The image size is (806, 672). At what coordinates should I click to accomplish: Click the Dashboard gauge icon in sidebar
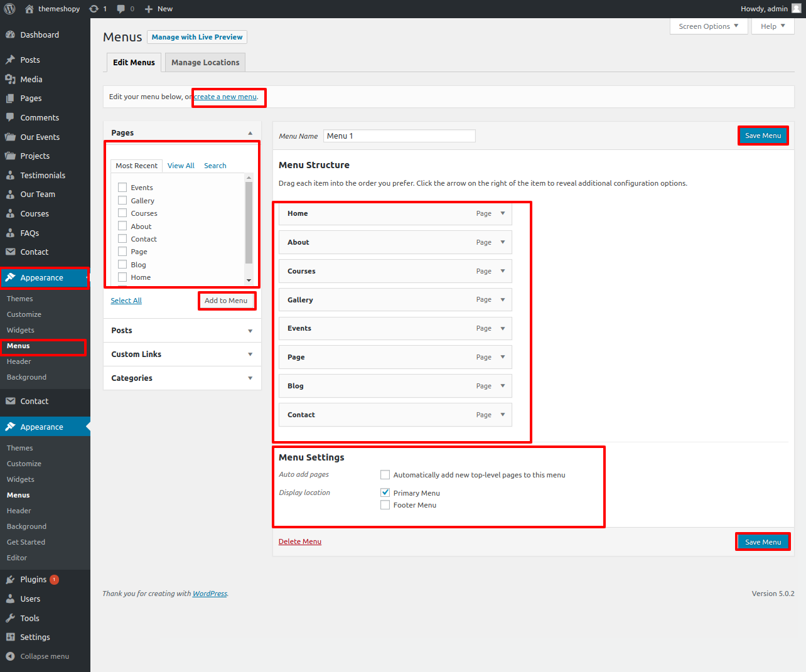point(10,35)
